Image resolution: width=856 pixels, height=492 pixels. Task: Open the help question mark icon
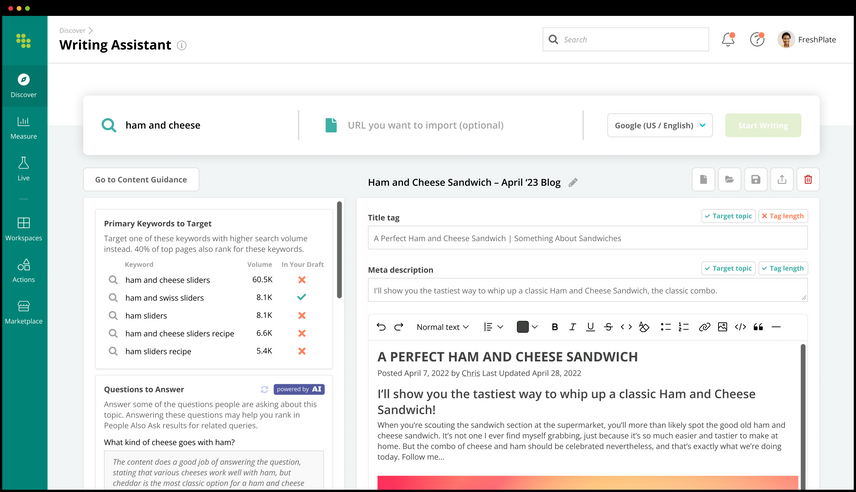point(757,39)
